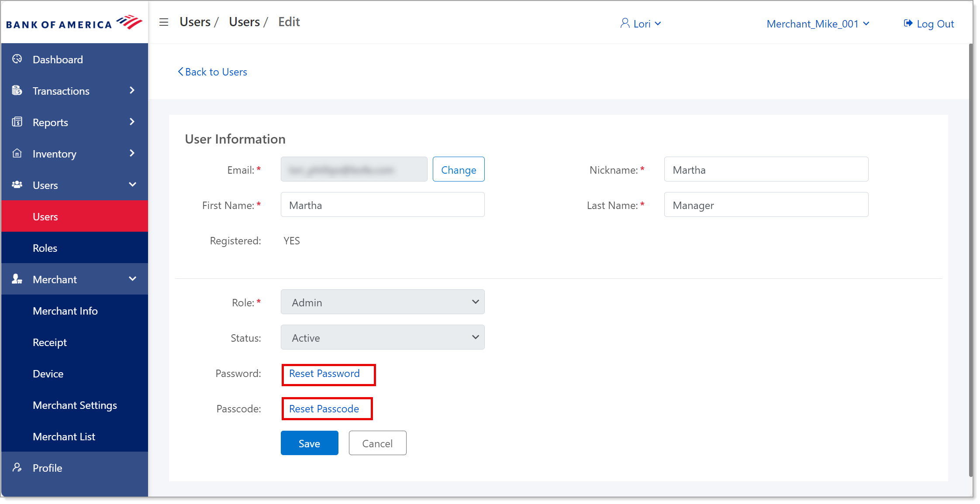Expand the Inventory submenu arrow
The image size is (980, 504).
[132, 153]
